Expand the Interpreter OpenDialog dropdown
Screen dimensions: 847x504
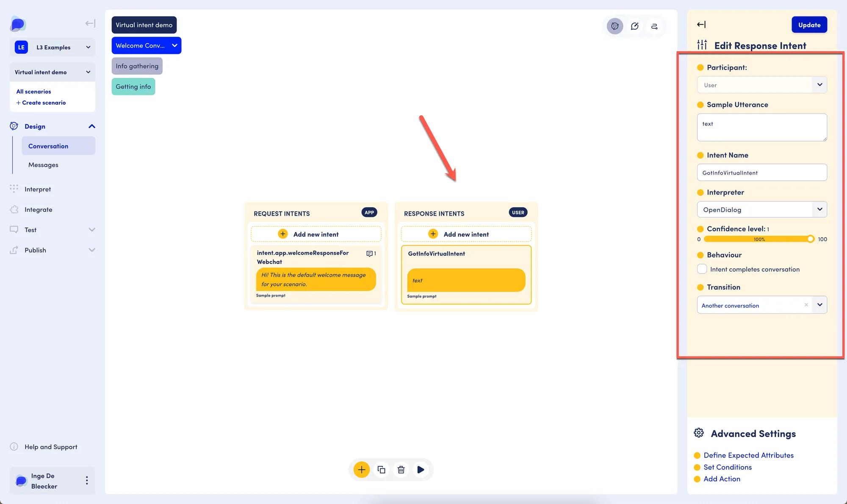pos(762,209)
